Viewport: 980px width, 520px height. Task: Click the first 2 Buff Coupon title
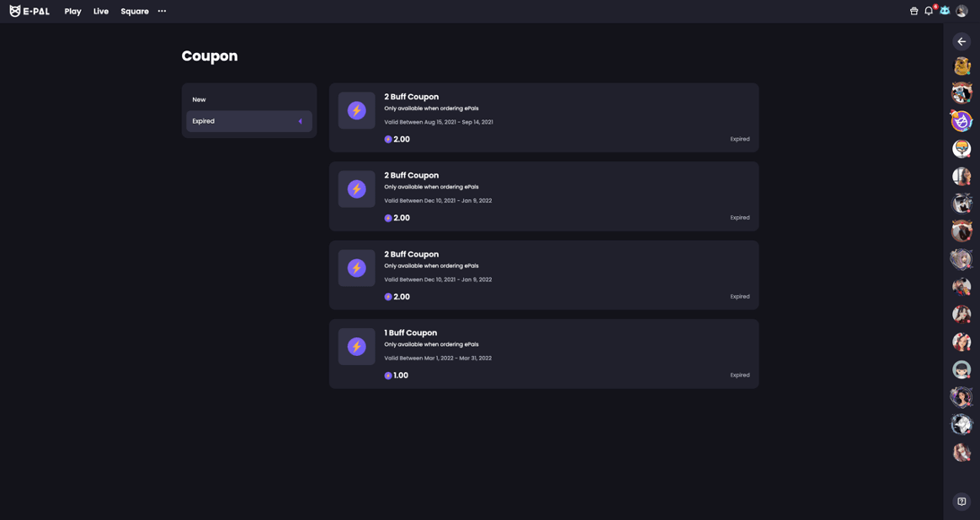[x=411, y=97]
